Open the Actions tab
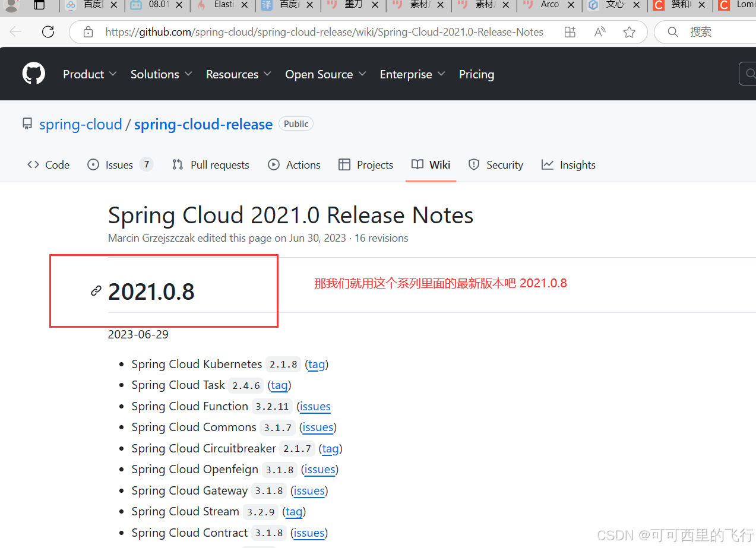 (294, 165)
